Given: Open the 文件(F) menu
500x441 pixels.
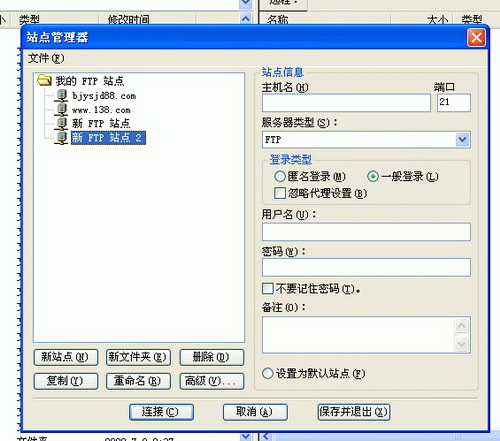Looking at the screenshot, I should pos(46,58).
